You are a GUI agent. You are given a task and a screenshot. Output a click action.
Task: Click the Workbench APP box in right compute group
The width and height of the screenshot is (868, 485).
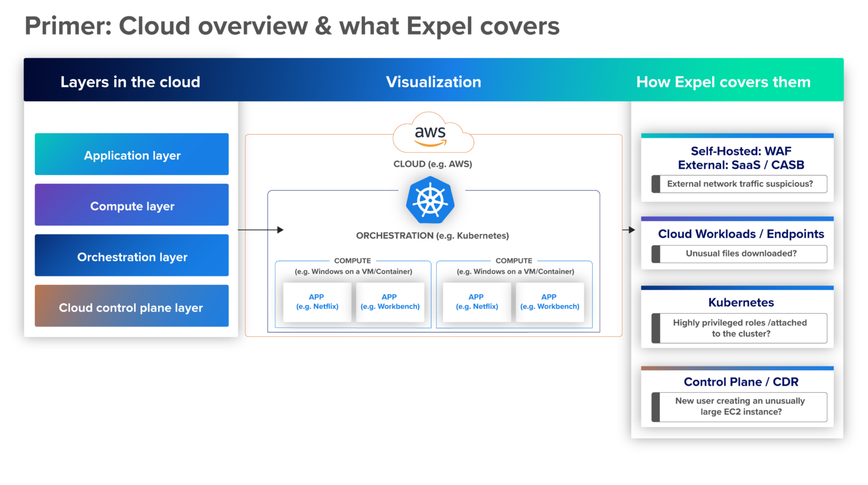click(550, 302)
